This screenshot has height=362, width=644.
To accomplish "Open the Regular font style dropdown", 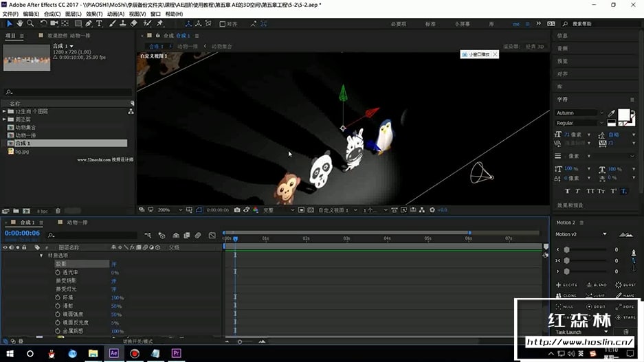I will [601, 123].
